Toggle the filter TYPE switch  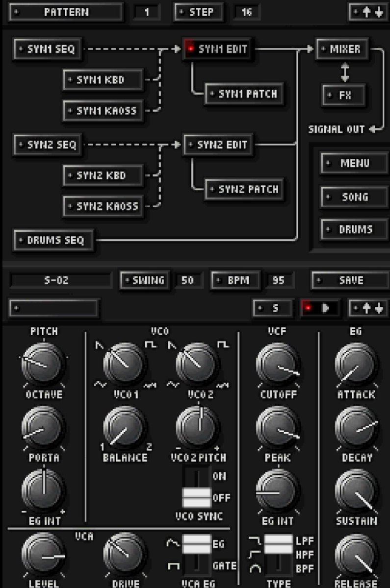point(279,555)
